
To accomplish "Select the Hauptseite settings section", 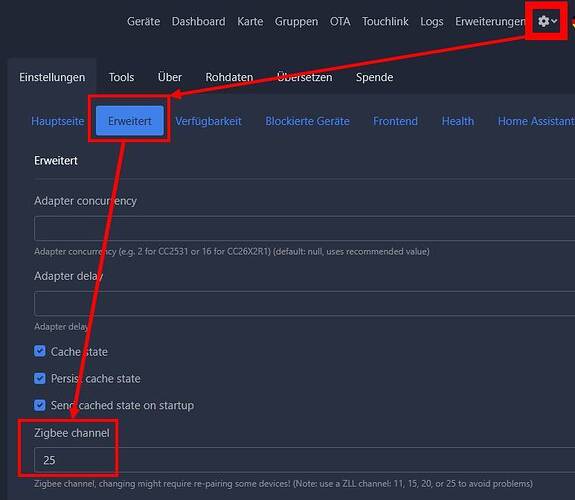I will (x=58, y=121).
